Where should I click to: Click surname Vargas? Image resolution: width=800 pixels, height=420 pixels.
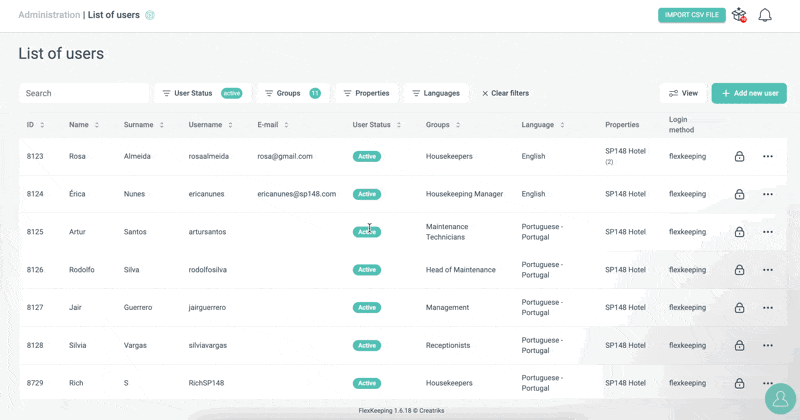coord(135,345)
